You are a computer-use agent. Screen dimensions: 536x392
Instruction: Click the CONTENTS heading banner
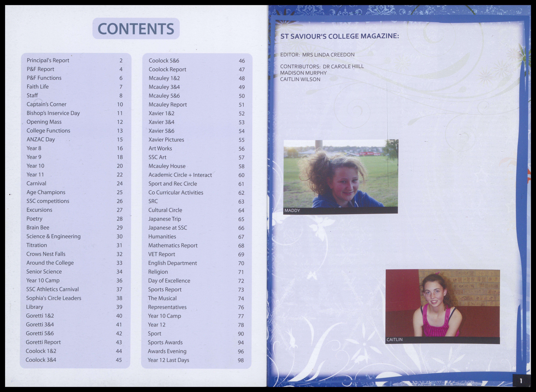136,29
